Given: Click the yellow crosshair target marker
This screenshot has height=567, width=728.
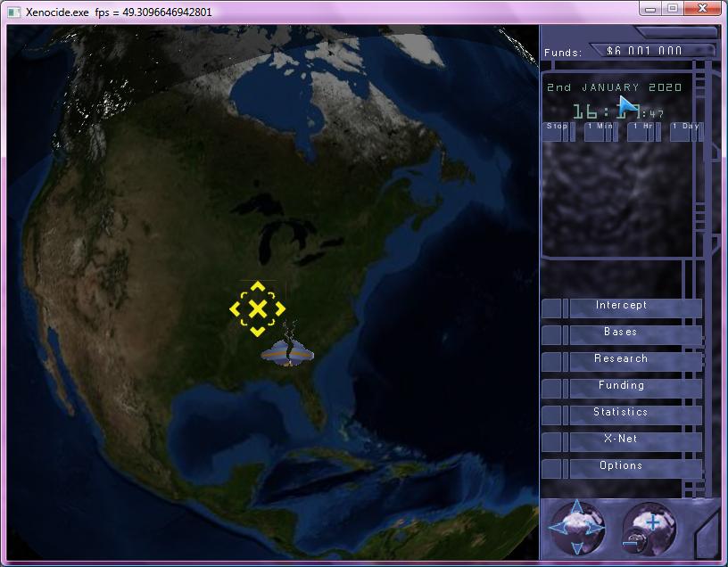Looking at the screenshot, I should [x=257, y=308].
